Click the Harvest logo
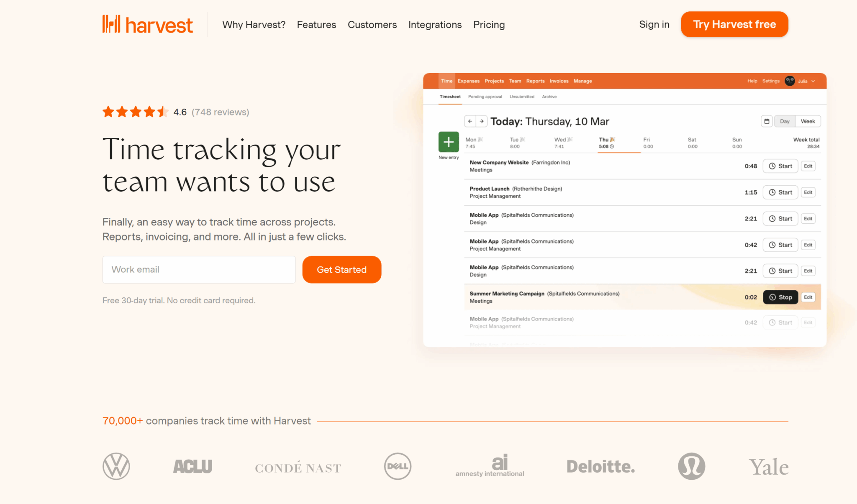 pyautogui.click(x=147, y=24)
